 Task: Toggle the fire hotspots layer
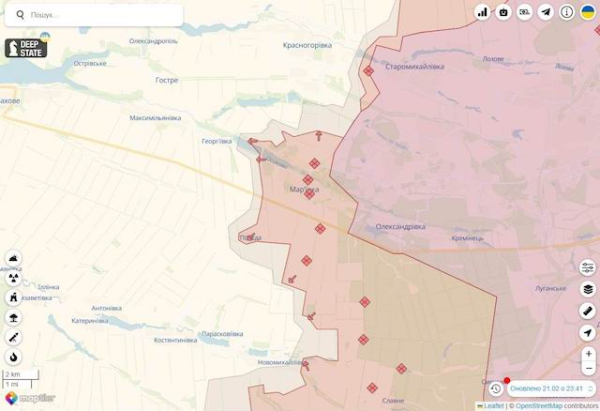[13, 356]
